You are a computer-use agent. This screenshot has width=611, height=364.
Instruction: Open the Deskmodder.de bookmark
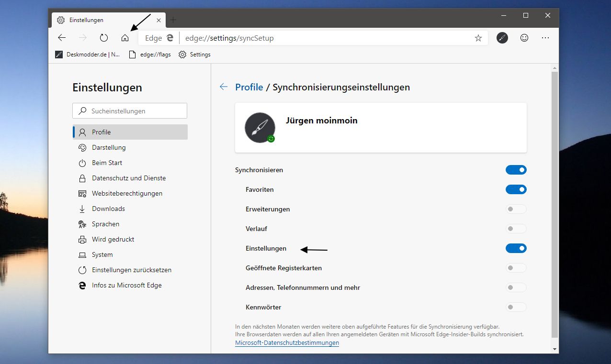[88, 55]
